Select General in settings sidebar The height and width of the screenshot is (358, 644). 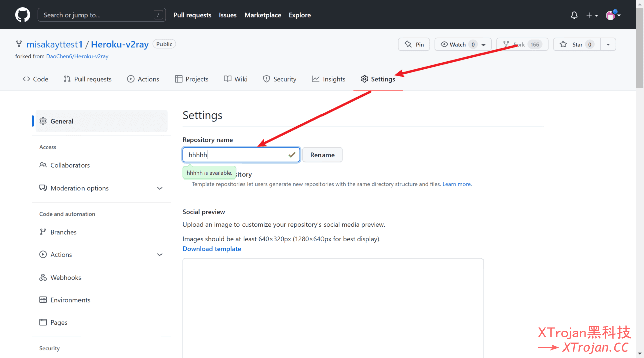coord(101,121)
